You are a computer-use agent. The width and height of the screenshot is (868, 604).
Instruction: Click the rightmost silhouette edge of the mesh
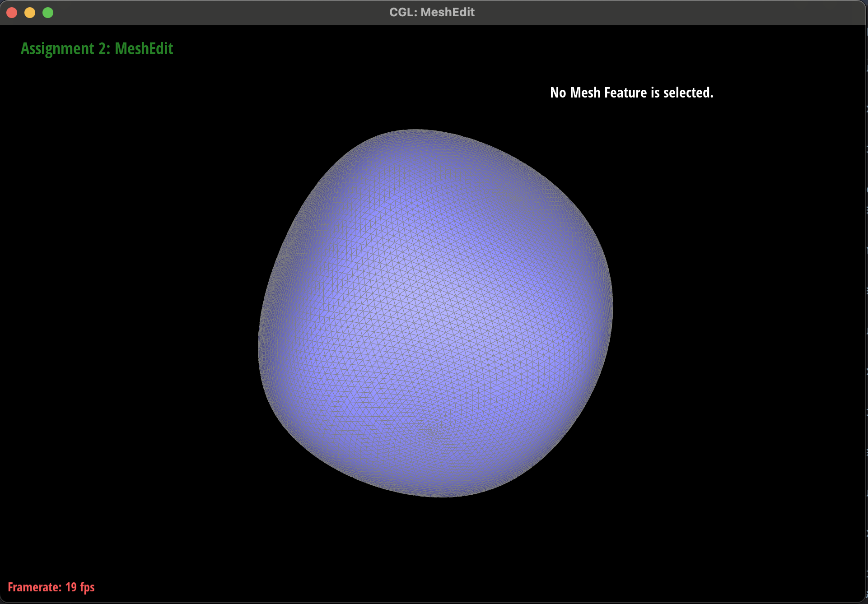click(611, 307)
